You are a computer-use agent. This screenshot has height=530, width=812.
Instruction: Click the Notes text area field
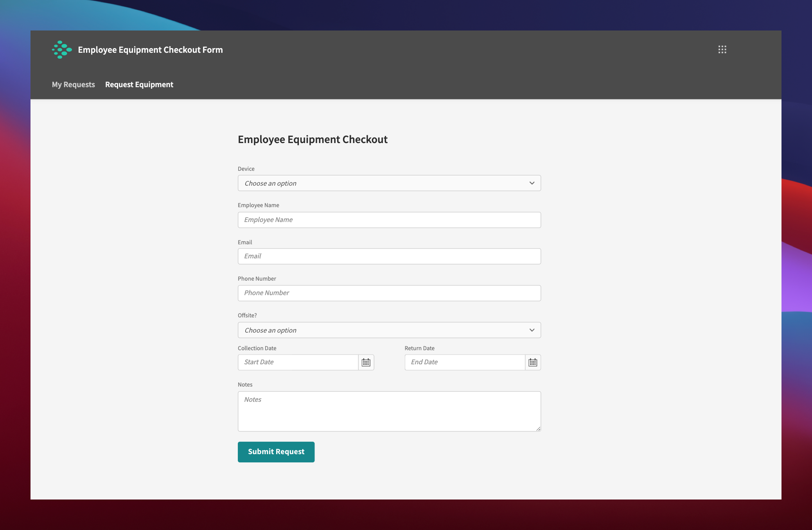pos(390,410)
